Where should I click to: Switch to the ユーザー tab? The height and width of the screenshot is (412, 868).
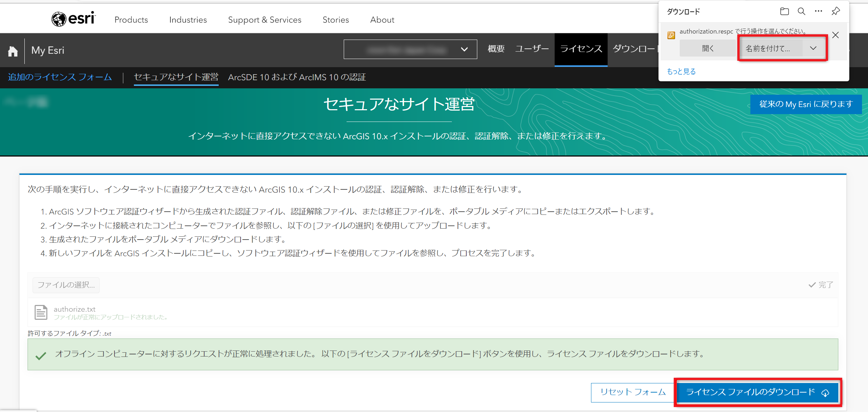coord(532,49)
